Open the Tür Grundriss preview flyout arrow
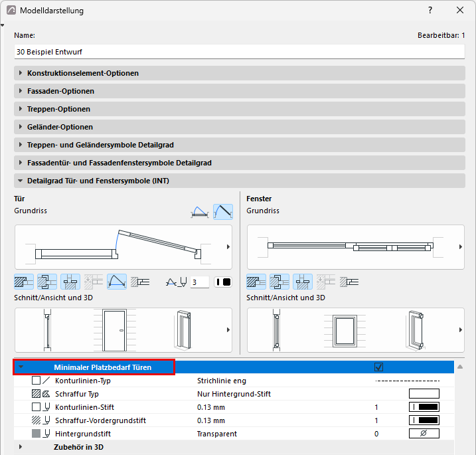Image resolution: width=476 pixels, height=455 pixels. [x=228, y=247]
